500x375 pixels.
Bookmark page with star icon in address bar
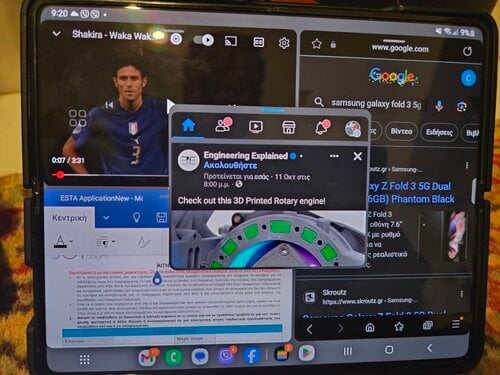tap(316, 44)
